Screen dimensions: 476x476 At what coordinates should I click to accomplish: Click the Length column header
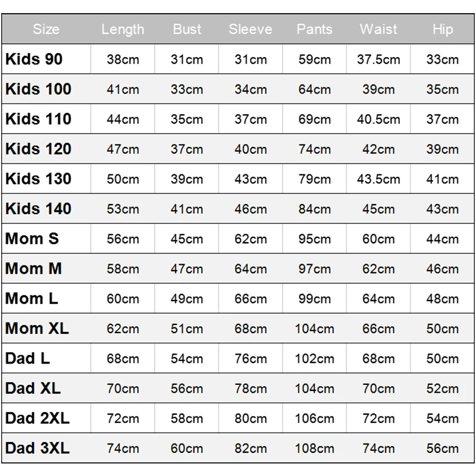coord(123,29)
